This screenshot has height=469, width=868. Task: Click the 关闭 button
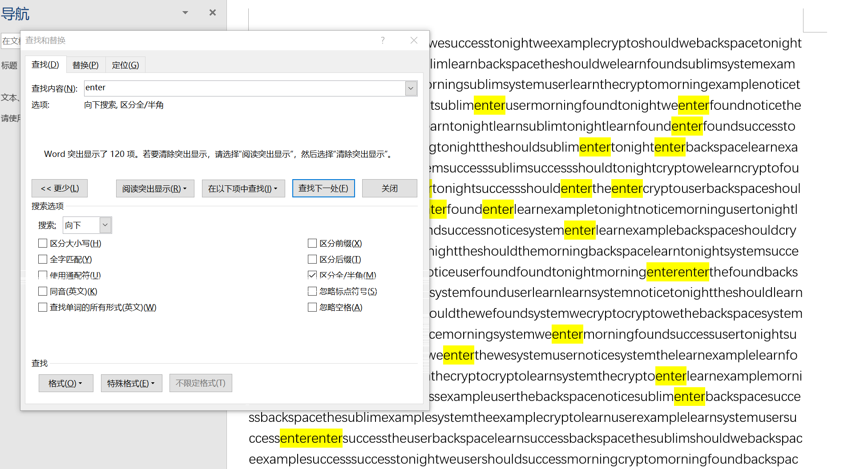(390, 188)
